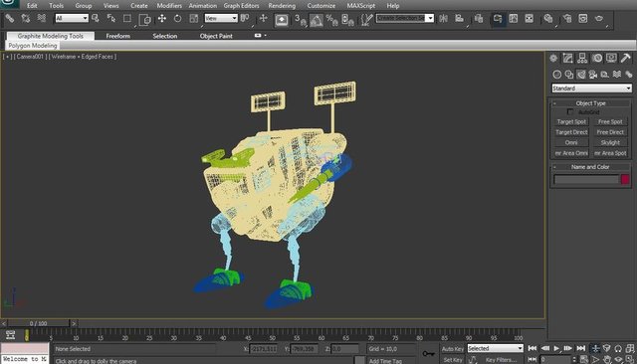The height and width of the screenshot is (364, 637).
Task: Expand the ribbon minimize options arrow
Action: (x=266, y=35)
